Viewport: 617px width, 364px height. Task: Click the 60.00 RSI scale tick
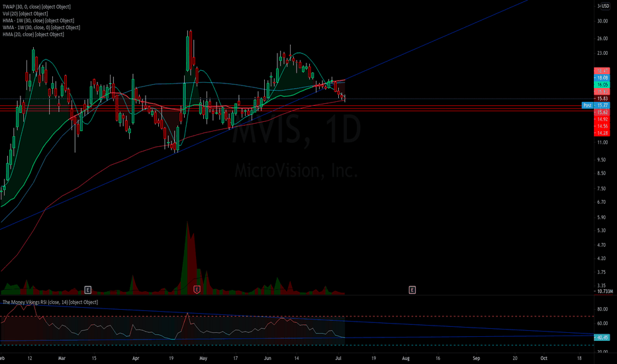[x=602, y=323]
